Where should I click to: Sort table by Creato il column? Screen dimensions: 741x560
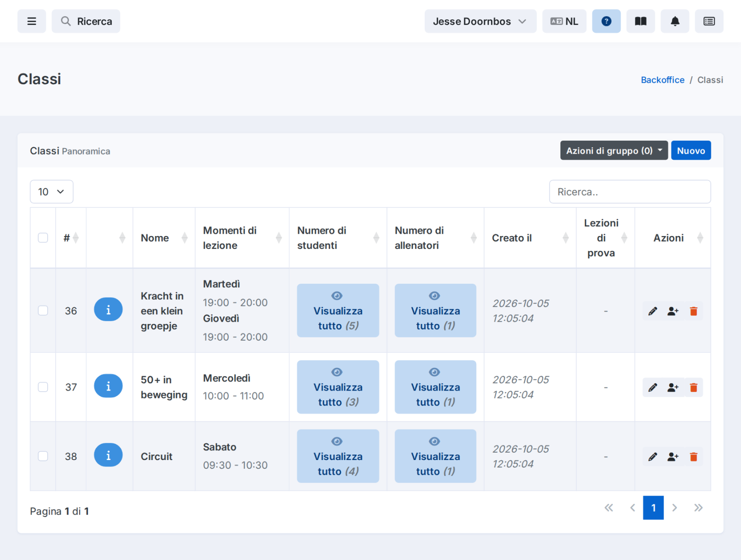(530, 238)
